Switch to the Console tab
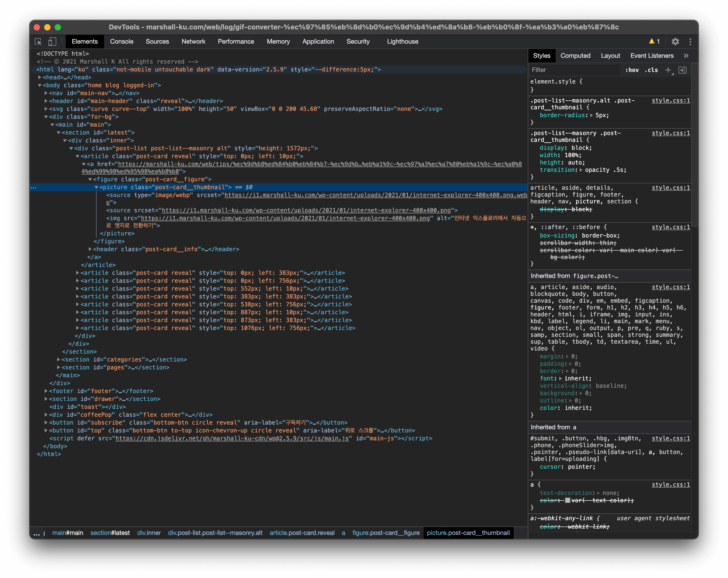The image size is (728, 578). [x=122, y=42]
